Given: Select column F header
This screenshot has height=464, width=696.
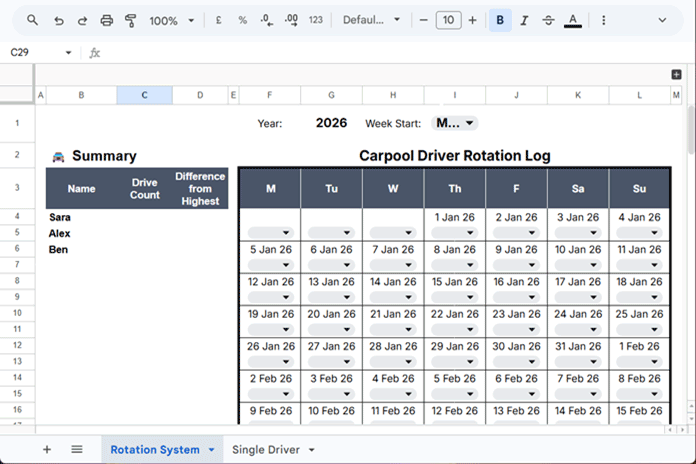Looking at the screenshot, I should (269, 95).
